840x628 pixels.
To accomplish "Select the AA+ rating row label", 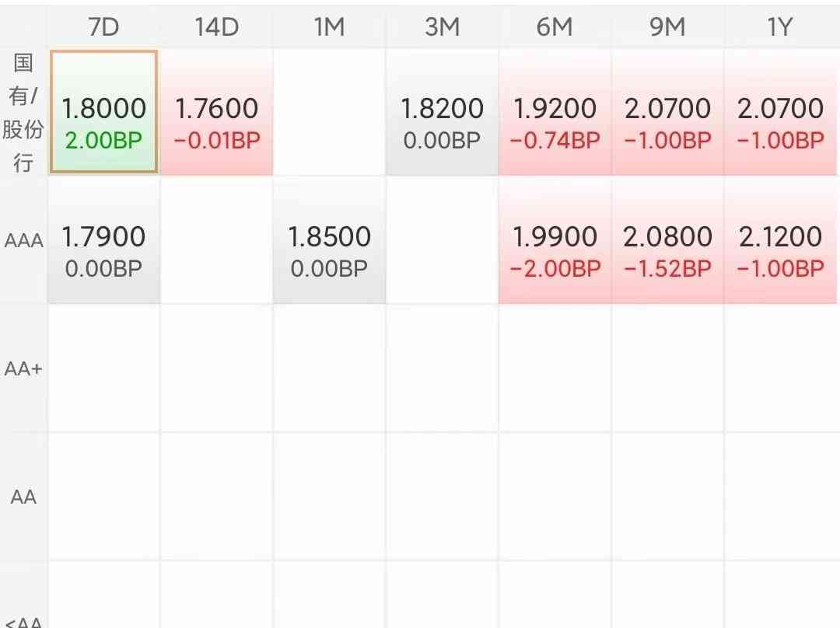I will click(23, 368).
